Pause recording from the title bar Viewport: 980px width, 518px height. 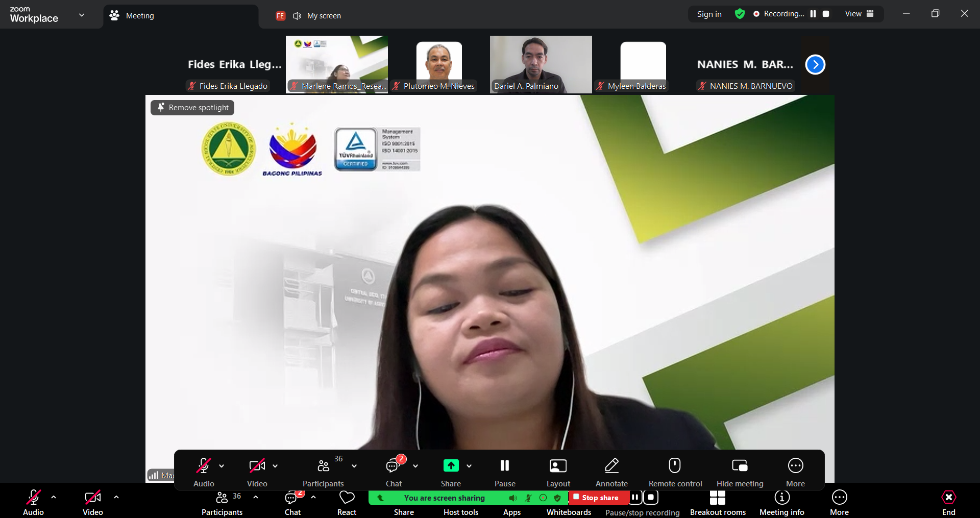(x=813, y=14)
